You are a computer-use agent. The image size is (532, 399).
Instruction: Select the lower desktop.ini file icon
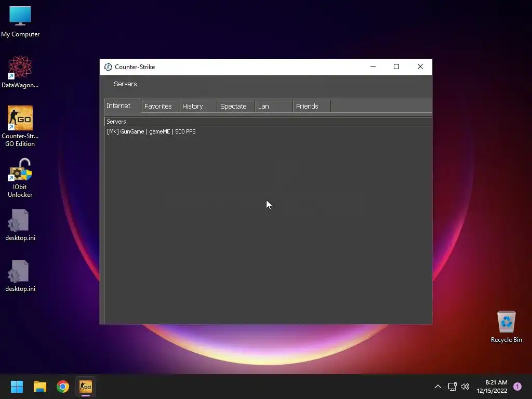[20, 275]
